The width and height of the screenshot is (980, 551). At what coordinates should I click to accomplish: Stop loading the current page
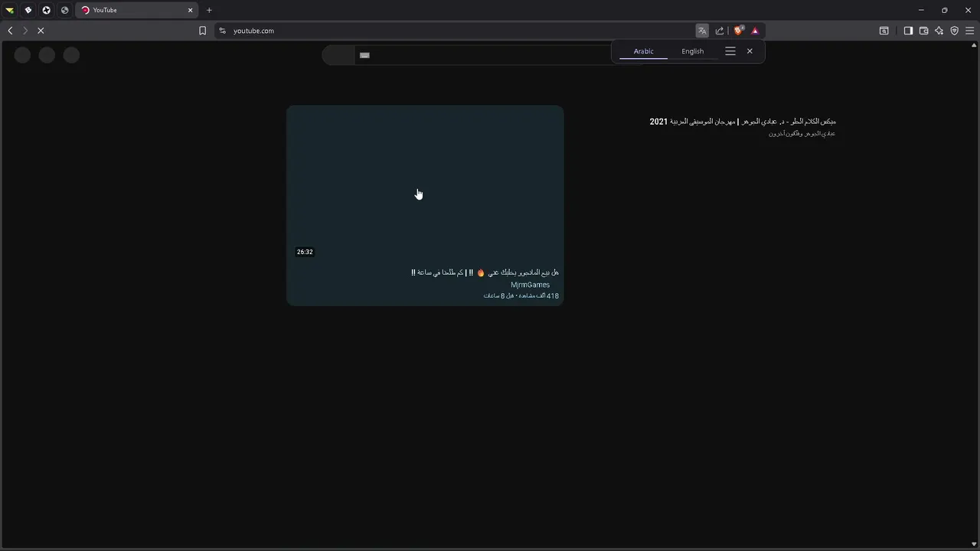click(x=41, y=31)
